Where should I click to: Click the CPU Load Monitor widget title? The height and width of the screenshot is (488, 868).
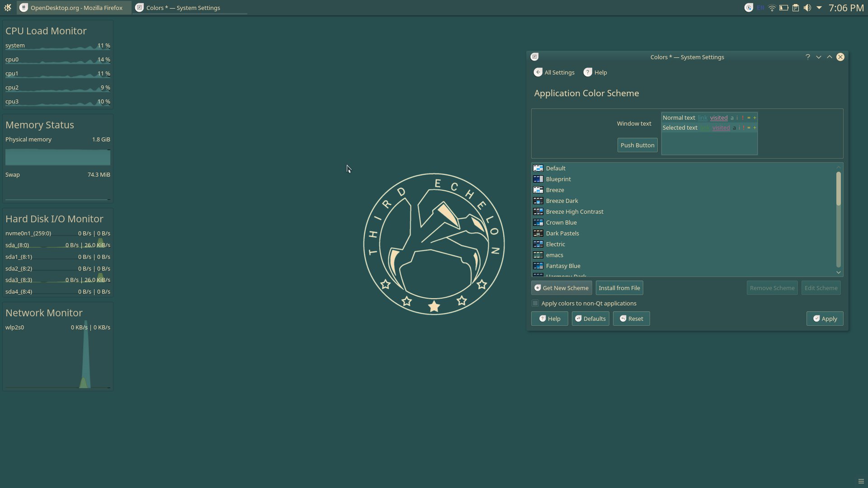click(46, 31)
